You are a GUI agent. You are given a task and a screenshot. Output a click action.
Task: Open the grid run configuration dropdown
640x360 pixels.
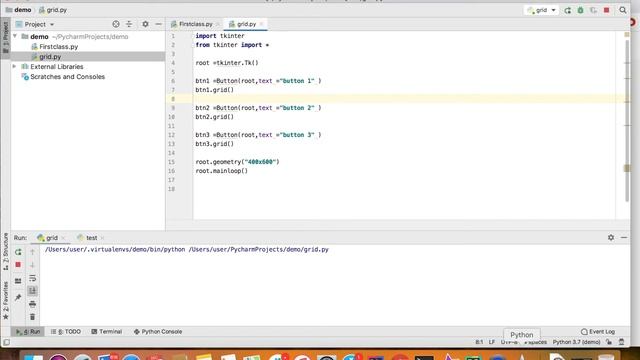coord(541,10)
